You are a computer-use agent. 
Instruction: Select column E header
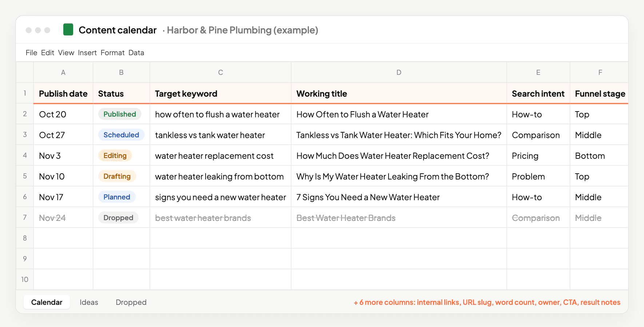538,72
